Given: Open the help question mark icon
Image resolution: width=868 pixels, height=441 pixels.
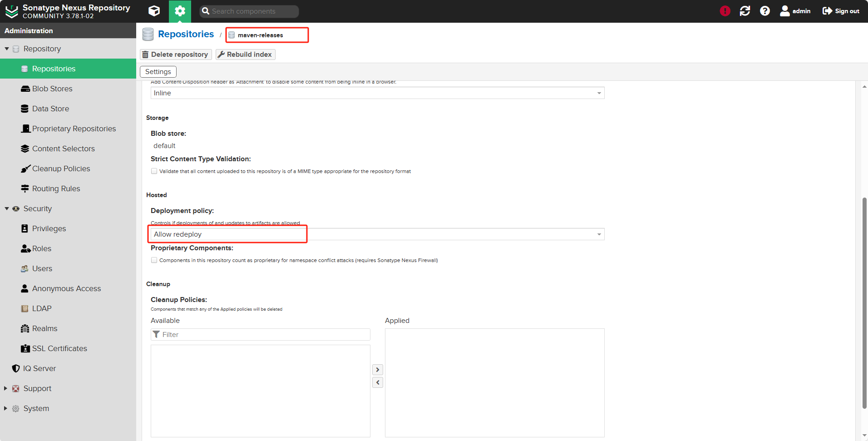Looking at the screenshot, I should click(x=765, y=11).
